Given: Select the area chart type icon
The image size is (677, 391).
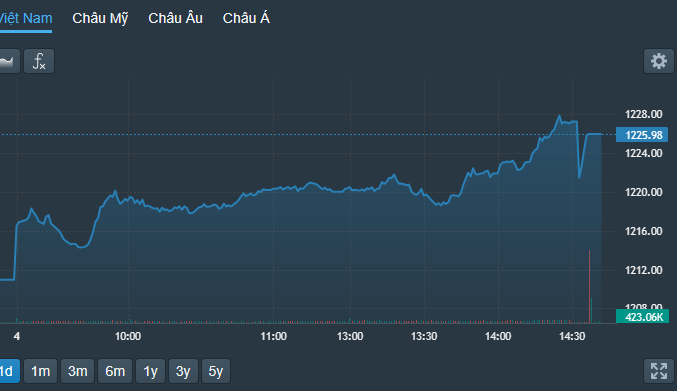Looking at the screenshot, I should (9, 61).
